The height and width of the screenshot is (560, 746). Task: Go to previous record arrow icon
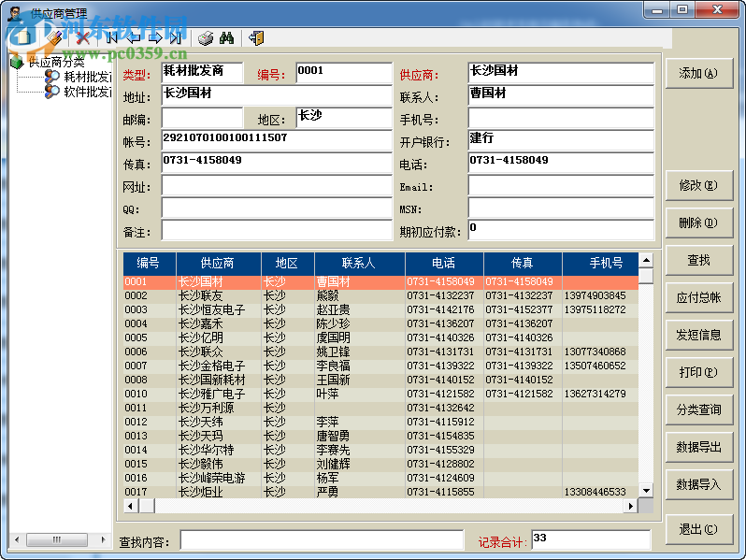[x=134, y=37]
